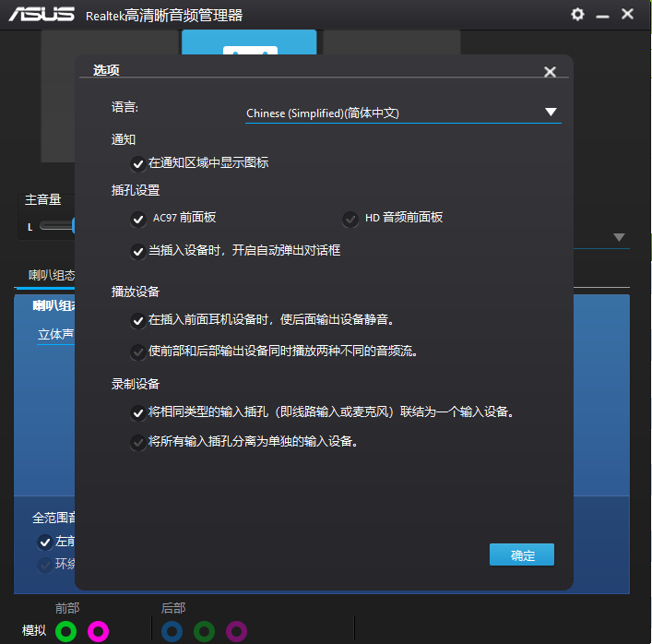Screen dimensions: 652x644
Task: Close the 选项 dialog with X
Action: coord(550,72)
